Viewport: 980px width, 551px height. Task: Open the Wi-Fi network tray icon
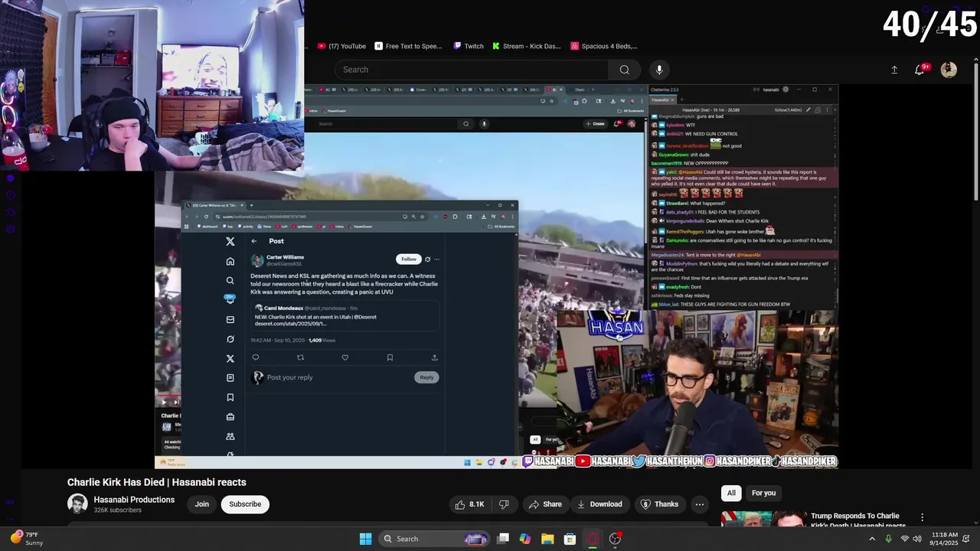(905, 539)
